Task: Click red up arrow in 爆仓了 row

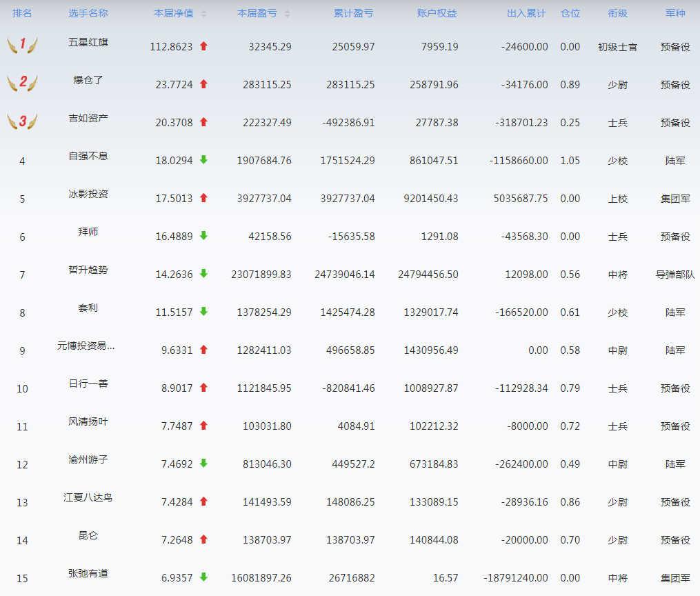Action: point(203,84)
